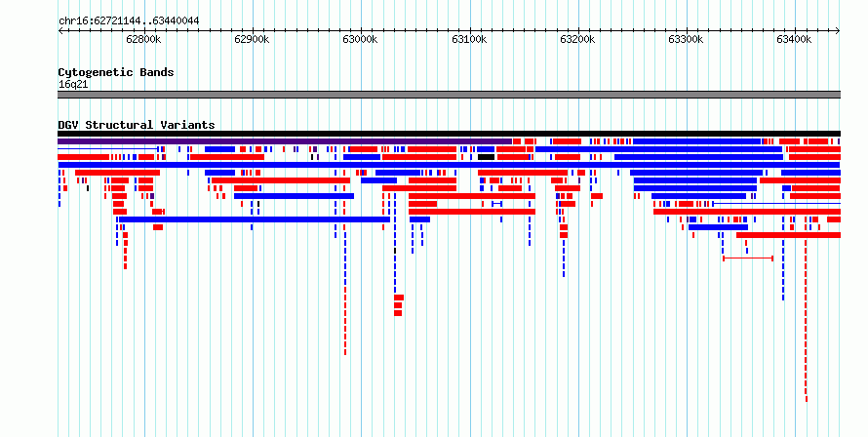The image size is (868, 437).
Task: Select the thin blue line variant at upper left
Action: point(107,149)
